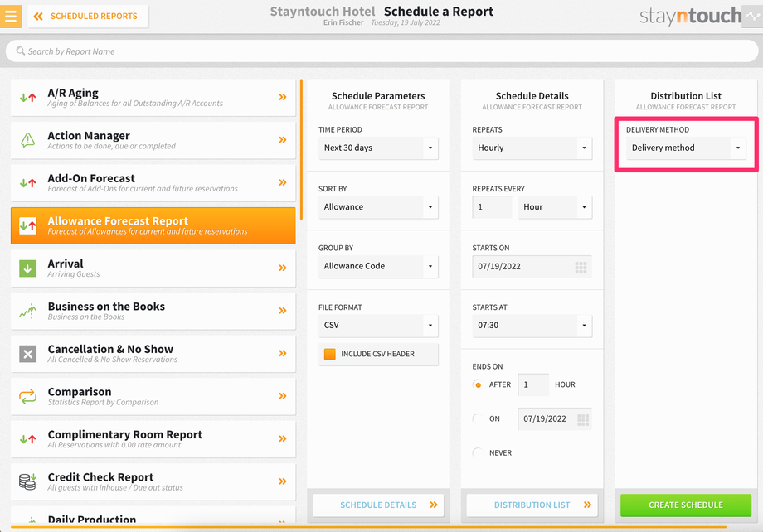
Task: Click the Ends On date field
Action: [x=555, y=419]
